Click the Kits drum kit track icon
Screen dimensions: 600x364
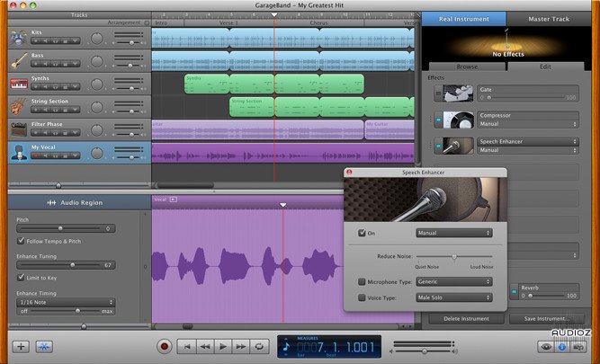pyautogui.click(x=19, y=39)
